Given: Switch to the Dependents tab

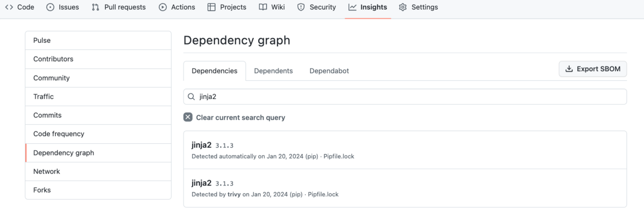Looking at the screenshot, I should pyautogui.click(x=274, y=71).
